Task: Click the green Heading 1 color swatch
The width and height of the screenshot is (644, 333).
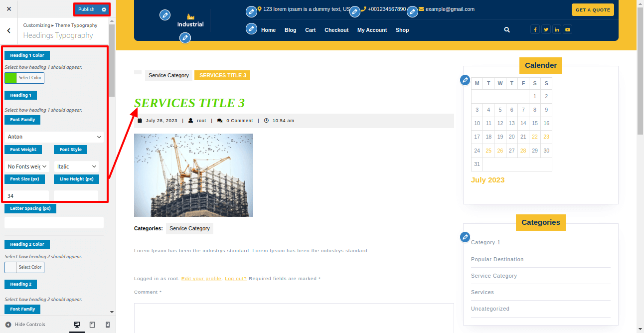Action: tap(10, 78)
